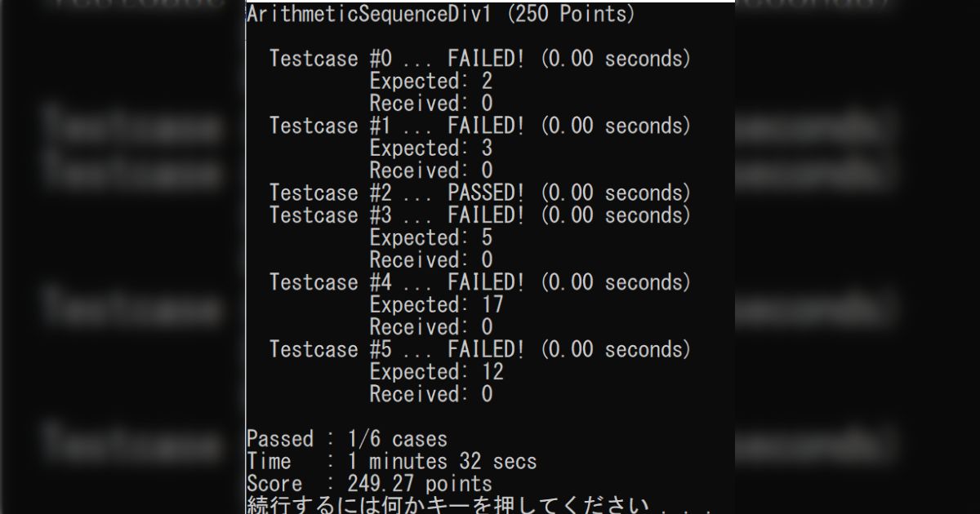Click the ArithmeticSequenceDiv1 (250 Points) heading

click(440, 15)
